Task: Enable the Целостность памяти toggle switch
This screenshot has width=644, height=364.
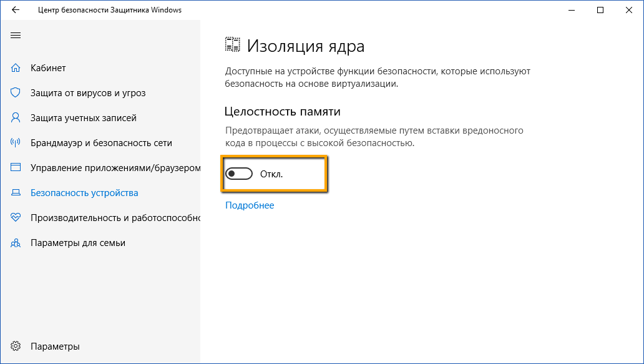Action: [238, 174]
